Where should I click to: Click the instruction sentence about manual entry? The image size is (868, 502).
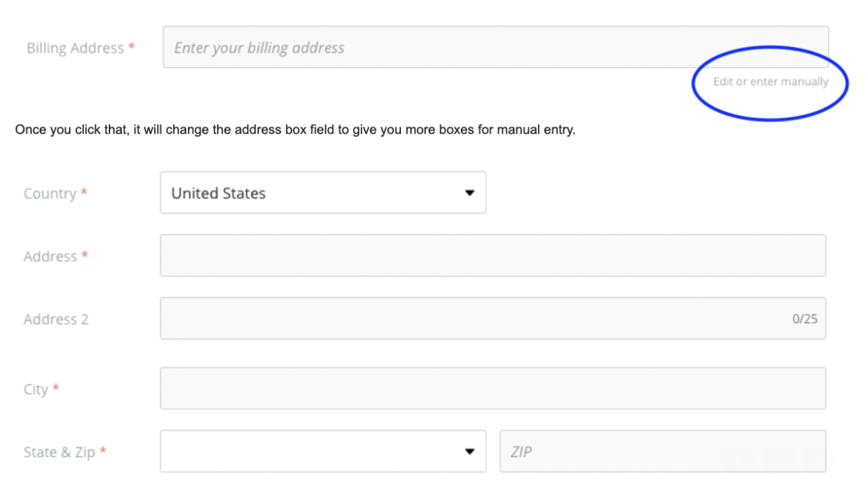click(295, 130)
